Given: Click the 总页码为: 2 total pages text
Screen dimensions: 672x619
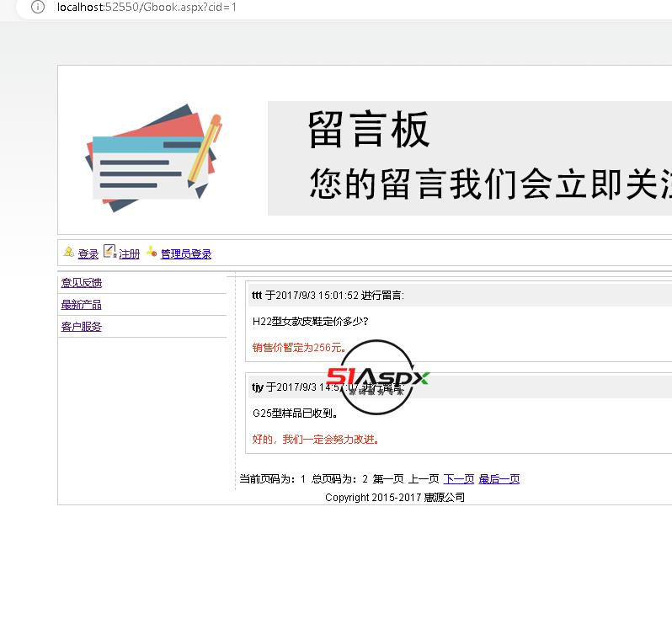Looking at the screenshot, I should click(340, 479).
